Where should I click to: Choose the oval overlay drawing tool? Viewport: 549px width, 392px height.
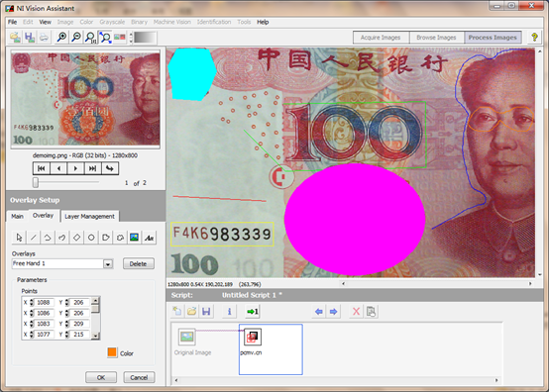[91, 238]
